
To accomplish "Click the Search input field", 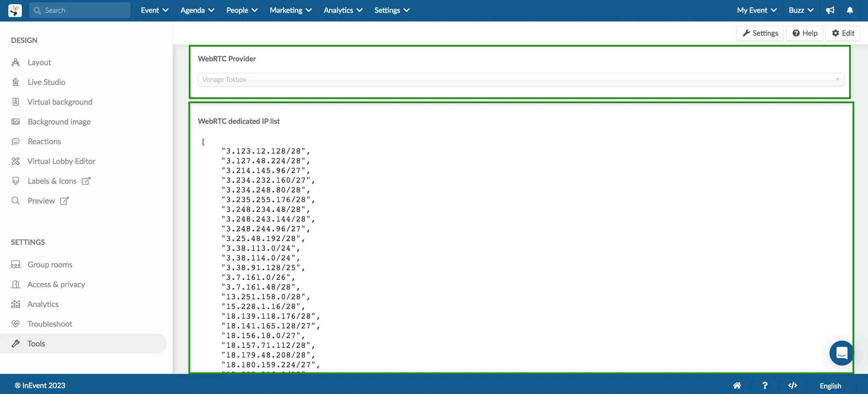I will 80,10.
